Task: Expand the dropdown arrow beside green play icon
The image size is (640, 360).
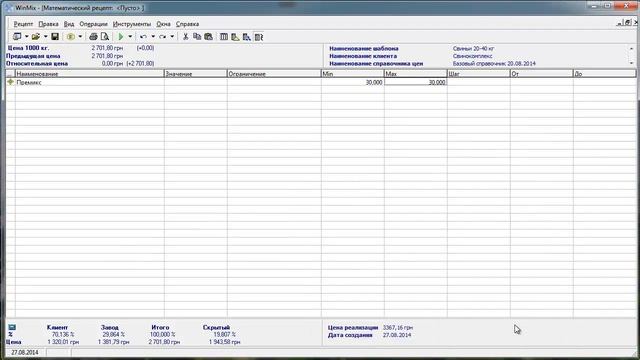Action: (x=130, y=37)
